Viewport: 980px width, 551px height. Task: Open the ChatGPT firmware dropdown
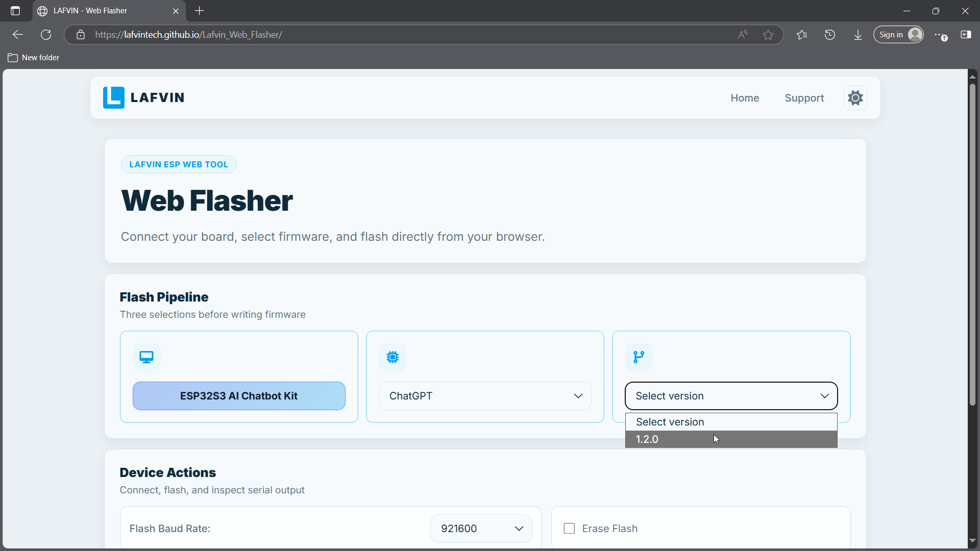[x=485, y=396]
